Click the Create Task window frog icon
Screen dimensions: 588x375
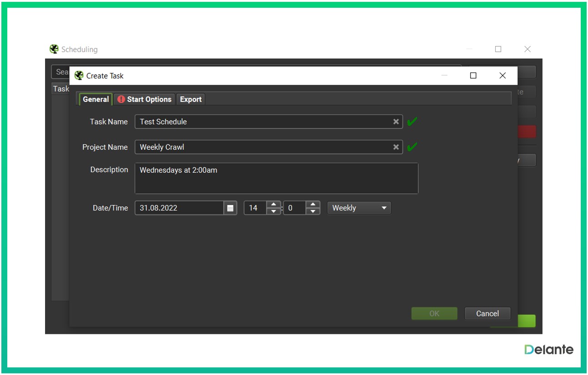coord(79,76)
